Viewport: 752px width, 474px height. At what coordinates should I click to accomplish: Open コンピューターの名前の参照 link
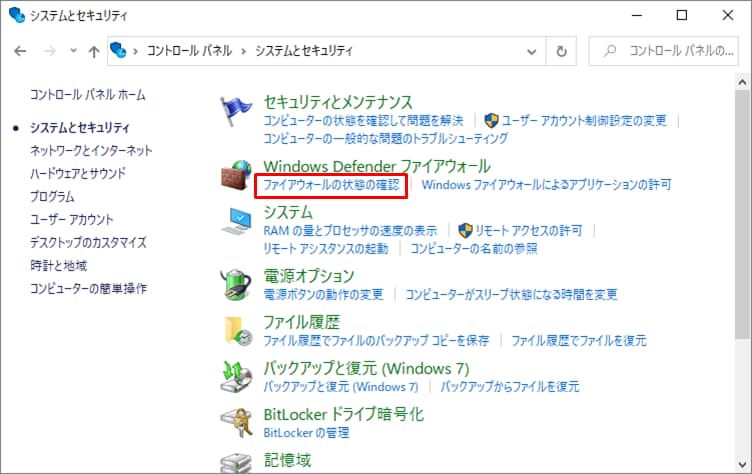click(x=474, y=249)
